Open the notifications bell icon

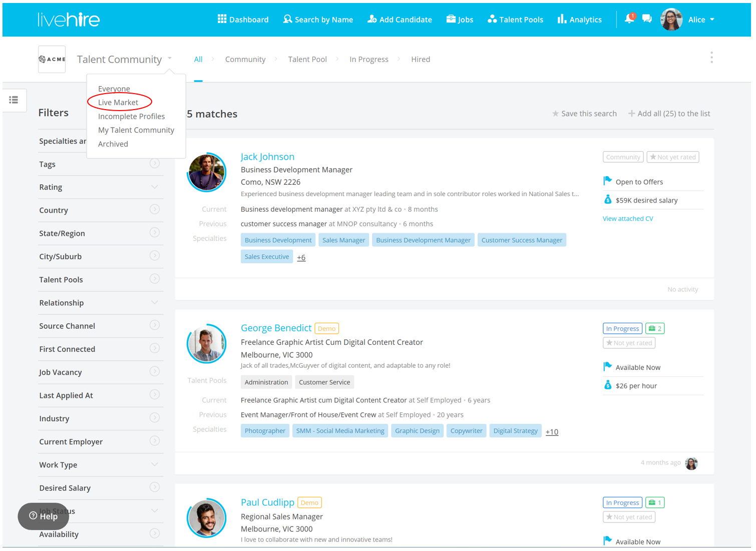click(x=629, y=19)
